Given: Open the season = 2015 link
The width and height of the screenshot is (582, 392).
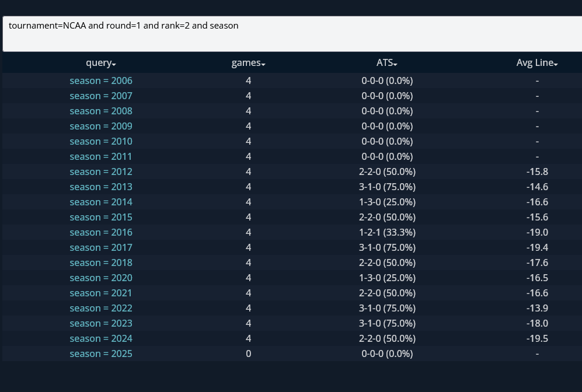Looking at the screenshot, I should 101,218.
